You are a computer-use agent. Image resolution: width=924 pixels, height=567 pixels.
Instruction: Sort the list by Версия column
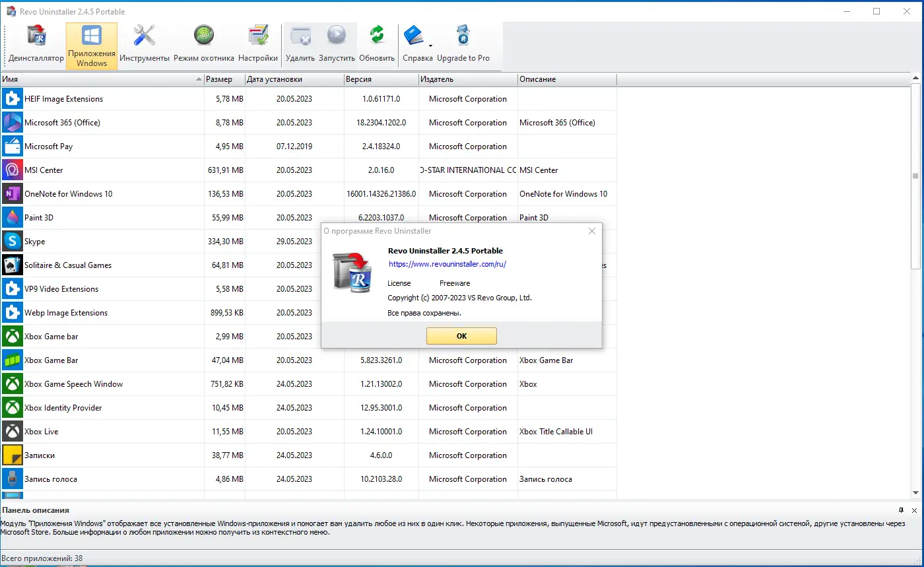click(x=381, y=79)
